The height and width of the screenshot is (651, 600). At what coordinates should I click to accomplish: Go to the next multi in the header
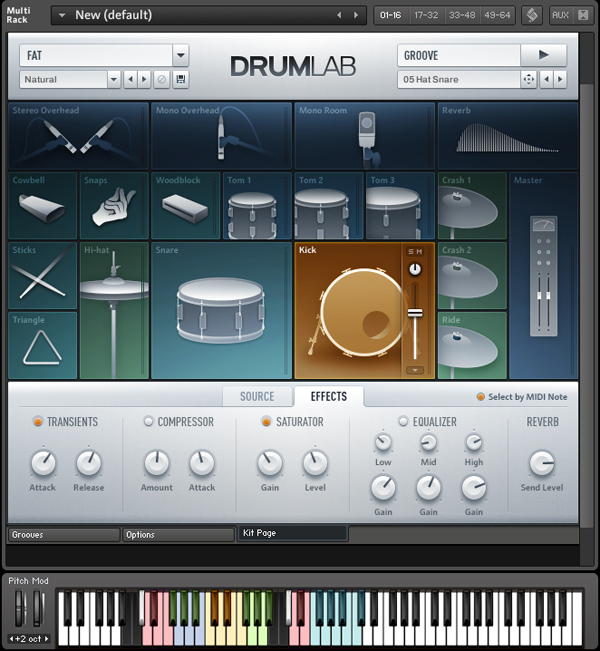tap(356, 15)
